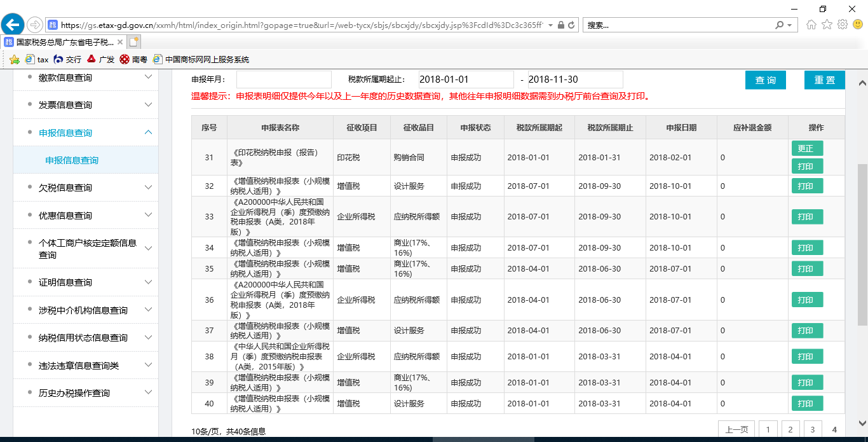Go to page 2 of results

[x=790, y=430]
